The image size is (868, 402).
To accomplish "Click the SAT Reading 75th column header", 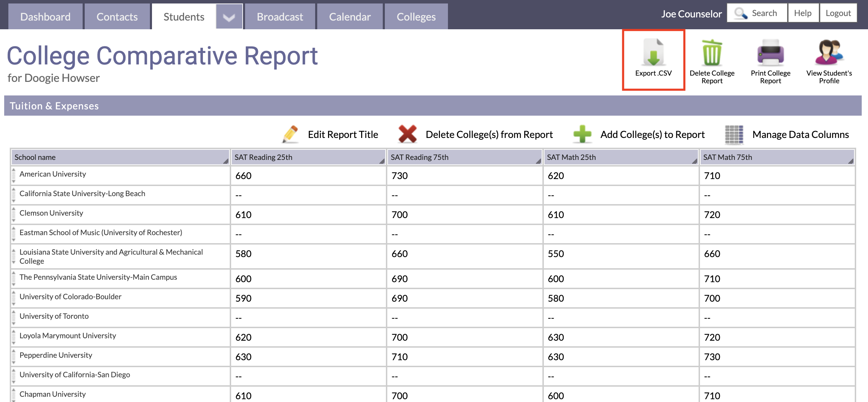I will (x=465, y=157).
